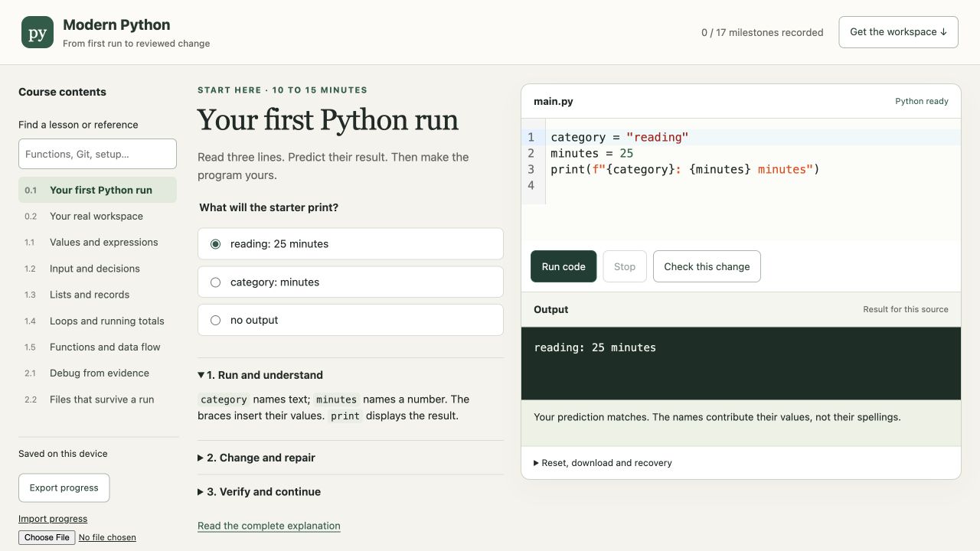Viewport: 980px width, 551px height.
Task: Go to lesson 1.2 Input and decisions
Action: 97,269
